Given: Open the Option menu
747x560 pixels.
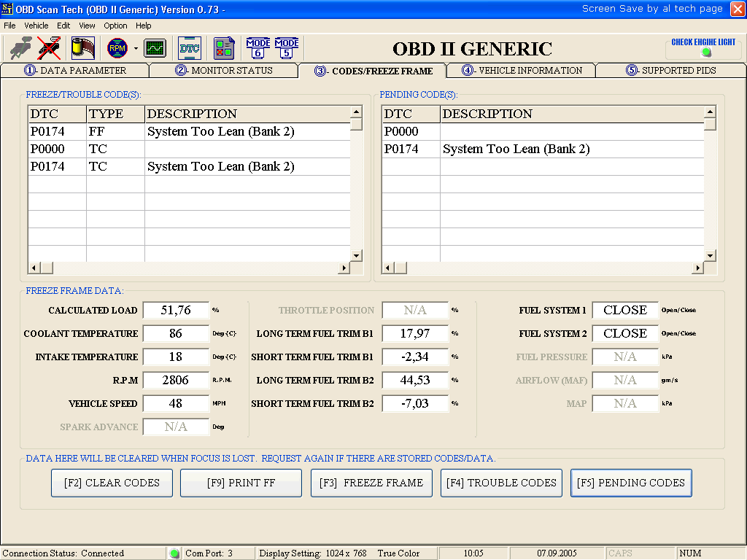Looking at the screenshot, I should click(115, 26).
